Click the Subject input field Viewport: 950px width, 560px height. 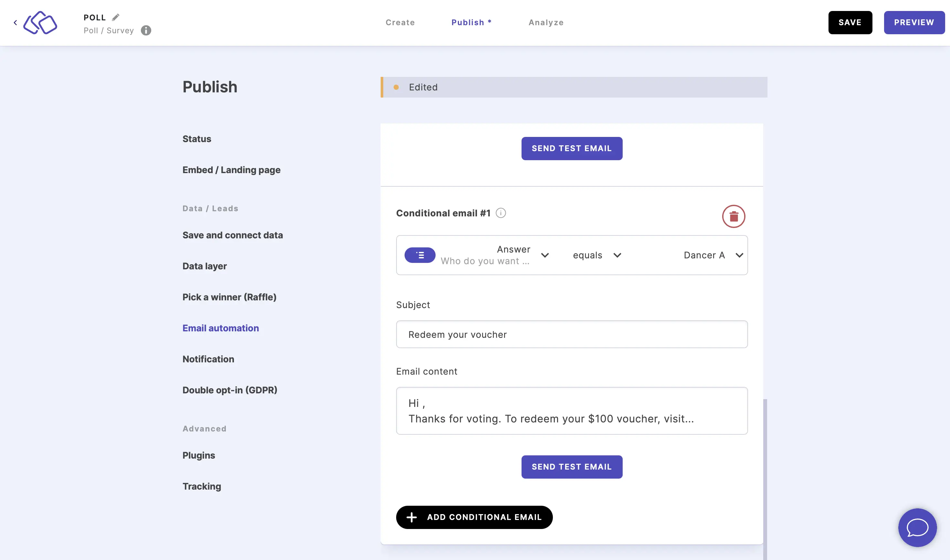pyautogui.click(x=571, y=334)
